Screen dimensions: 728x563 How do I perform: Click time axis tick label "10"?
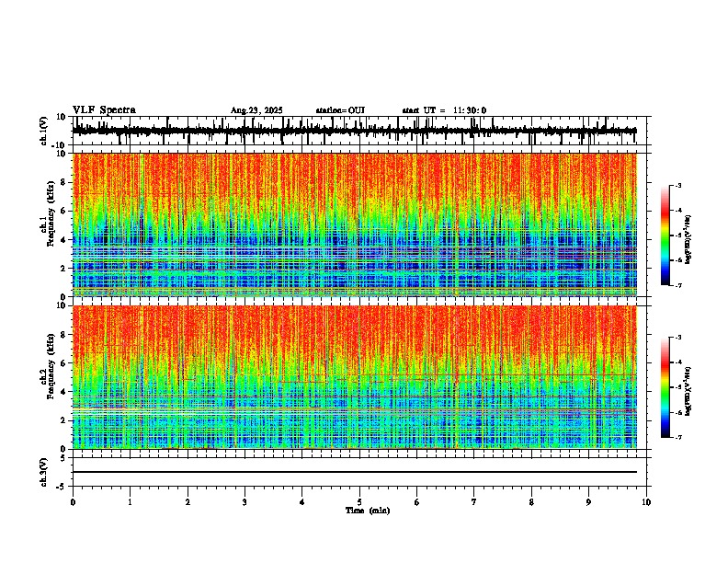(x=646, y=502)
